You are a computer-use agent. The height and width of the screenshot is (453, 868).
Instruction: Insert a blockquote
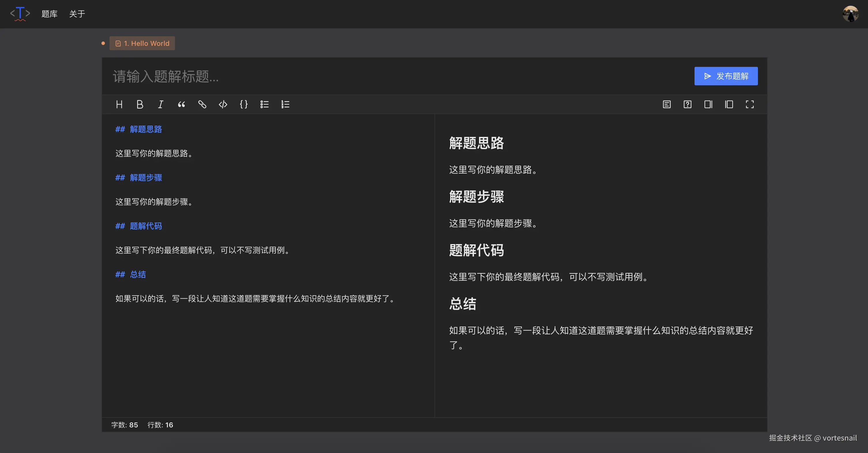182,105
